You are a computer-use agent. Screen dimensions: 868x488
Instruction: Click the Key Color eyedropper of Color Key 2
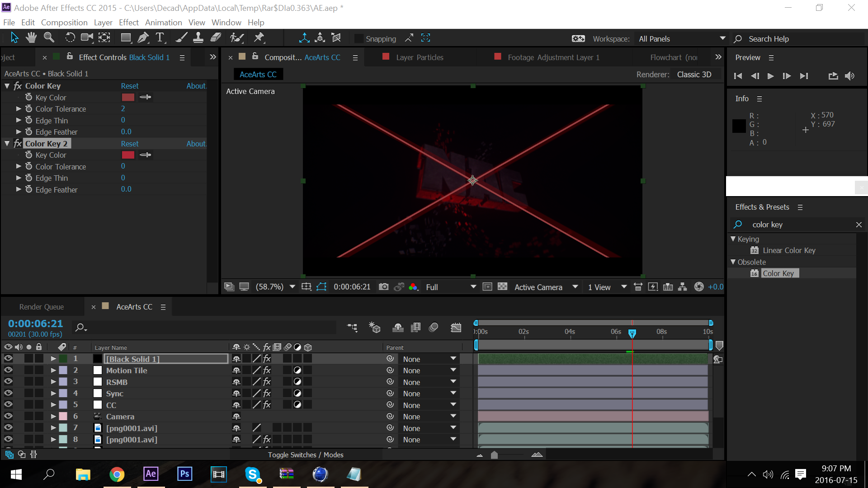[146, 155]
